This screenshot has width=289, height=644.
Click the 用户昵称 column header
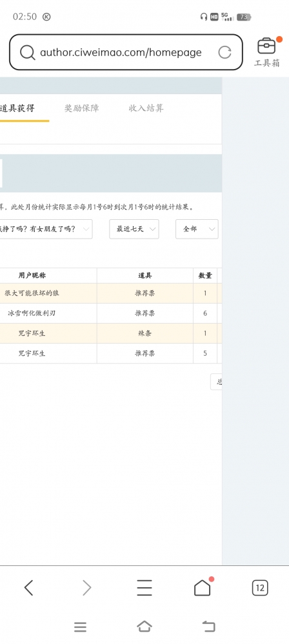point(32,276)
